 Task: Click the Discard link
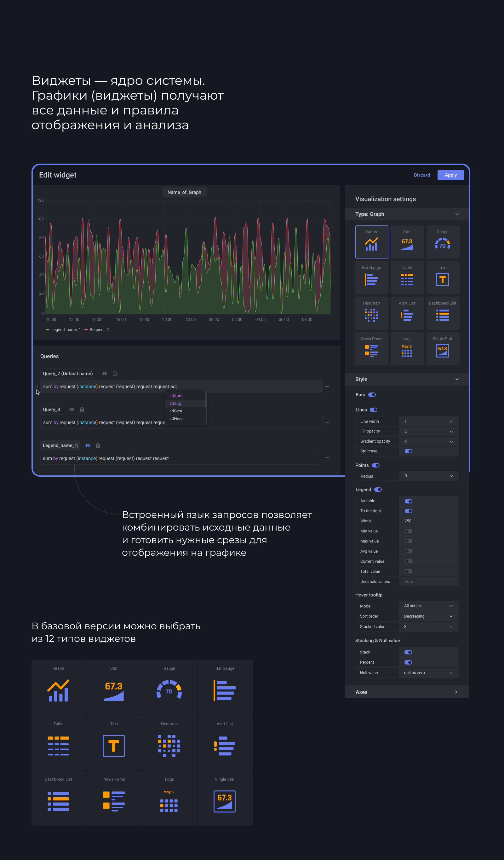coord(421,175)
